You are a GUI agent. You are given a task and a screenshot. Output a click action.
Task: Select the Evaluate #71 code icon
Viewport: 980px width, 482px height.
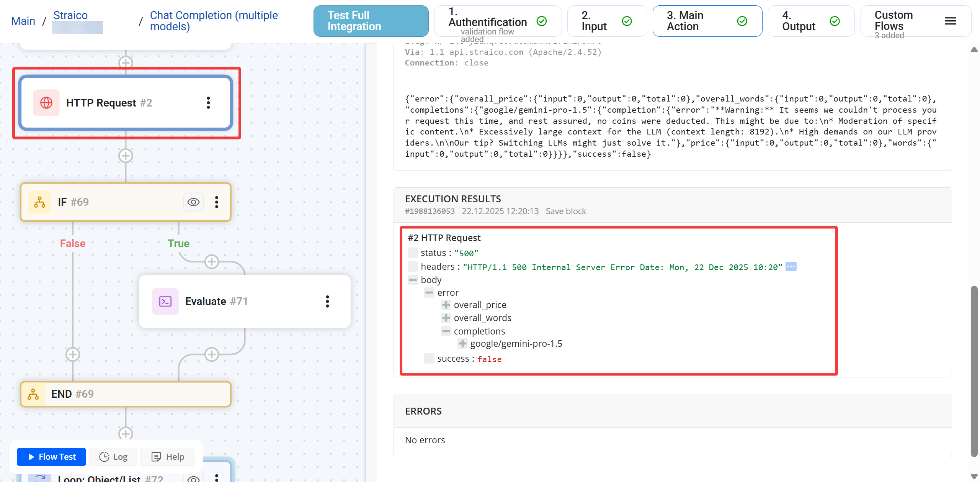[165, 302]
